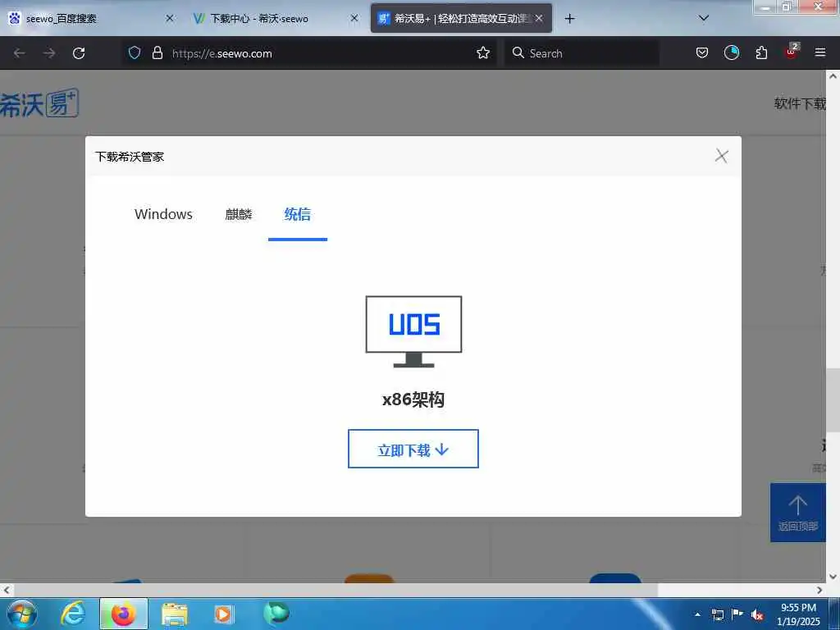The height and width of the screenshot is (630, 840).
Task: Switch to the Windows tab
Action: (163, 214)
